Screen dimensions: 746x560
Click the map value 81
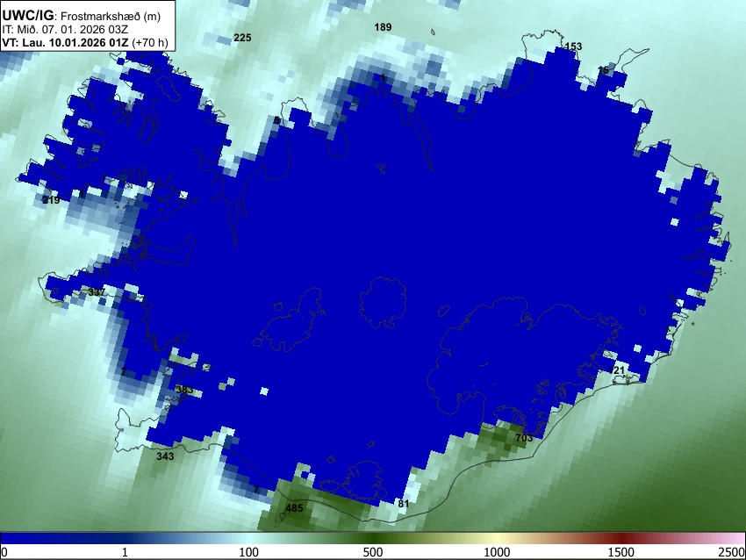[403, 503]
